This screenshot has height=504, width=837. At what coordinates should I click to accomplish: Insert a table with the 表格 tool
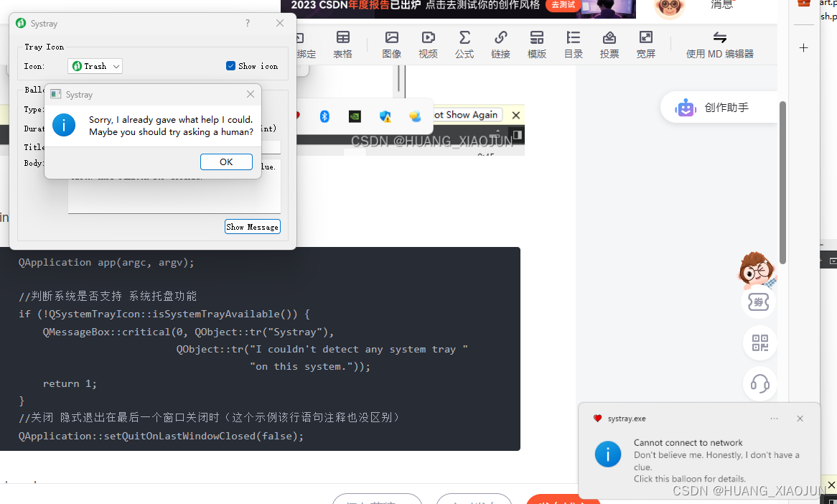tap(342, 45)
